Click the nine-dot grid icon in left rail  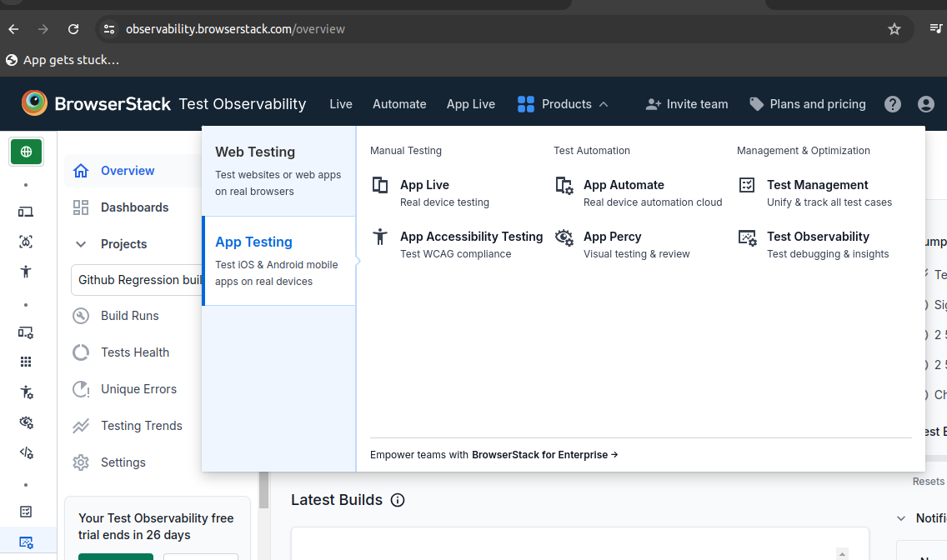(x=25, y=362)
